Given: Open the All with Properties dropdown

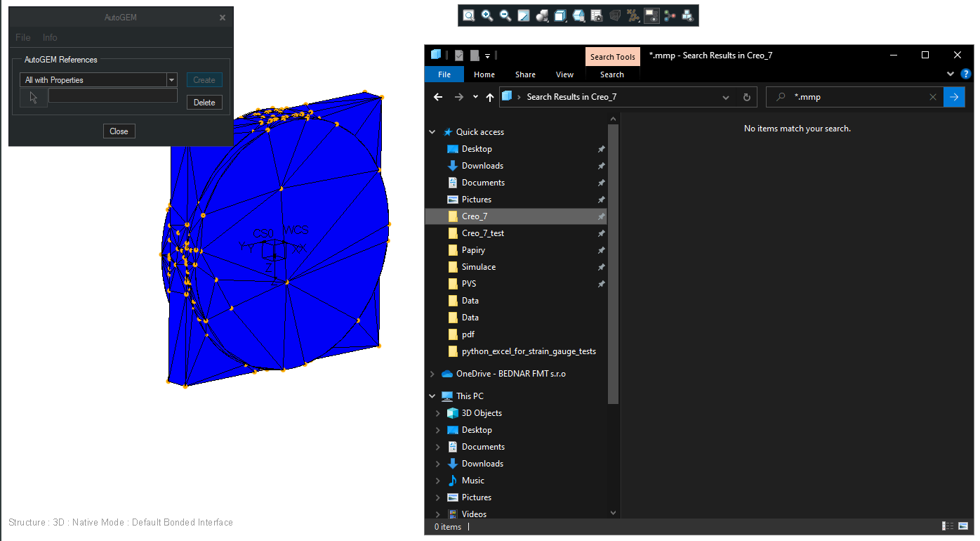Looking at the screenshot, I should coord(171,79).
